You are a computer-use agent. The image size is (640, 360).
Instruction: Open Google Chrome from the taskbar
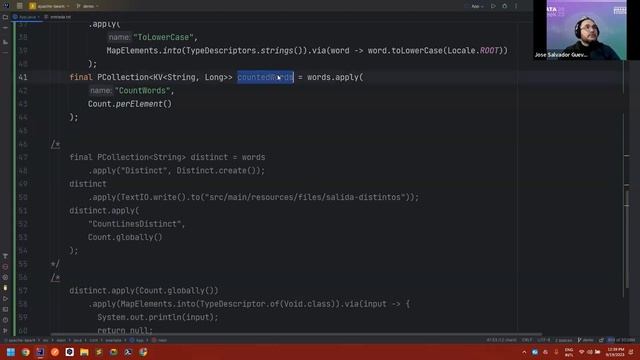click(x=26, y=352)
